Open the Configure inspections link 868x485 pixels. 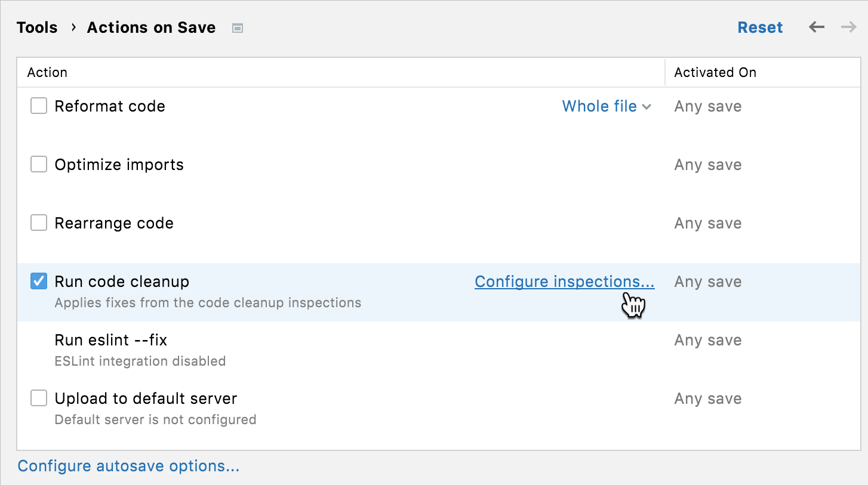tap(564, 282)
